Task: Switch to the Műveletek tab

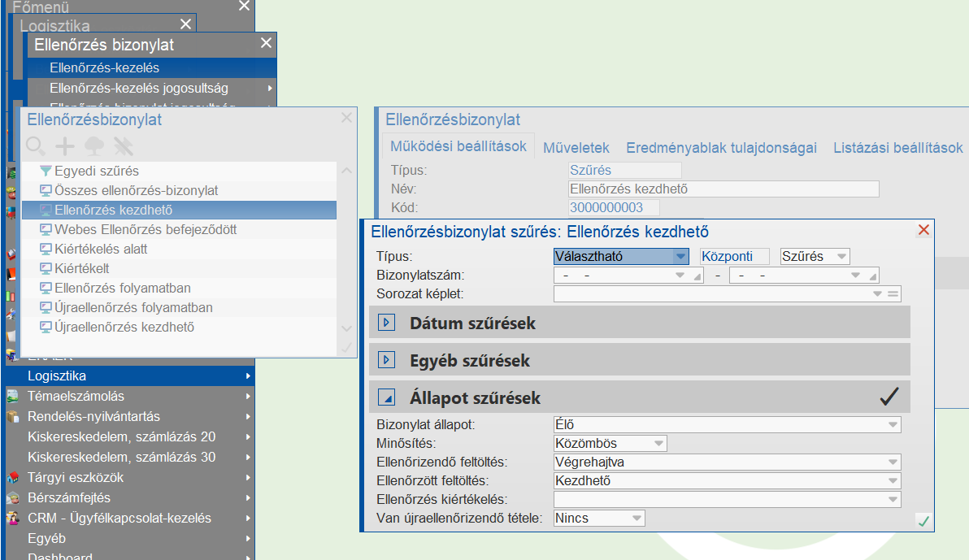Action: coord(576,148)
